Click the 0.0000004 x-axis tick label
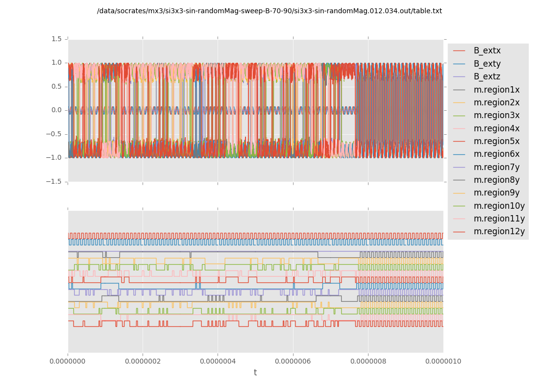The width and height of the screenshot is (539, 392). pyautogui.click(x=218, y=361)
